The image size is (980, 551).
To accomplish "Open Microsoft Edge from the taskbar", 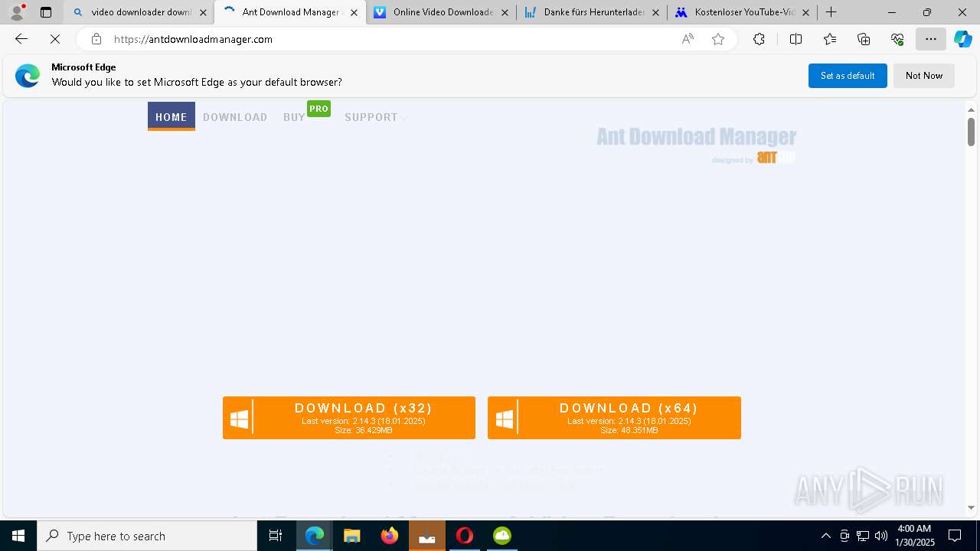I will click(315, 536).
